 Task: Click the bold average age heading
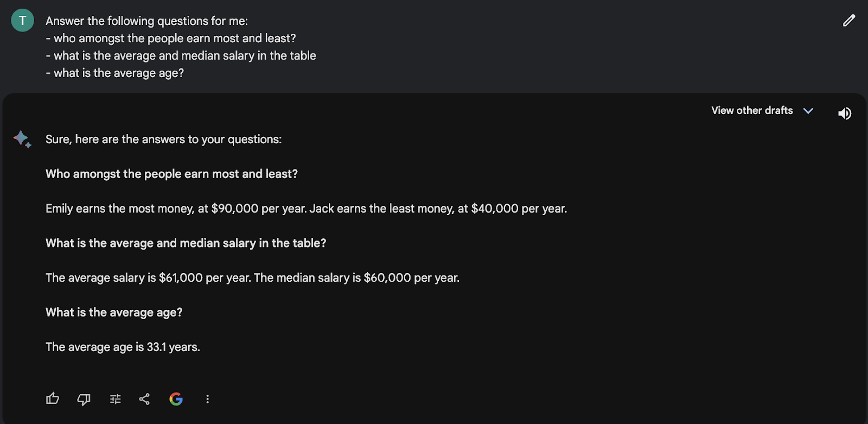pos(114,313)
